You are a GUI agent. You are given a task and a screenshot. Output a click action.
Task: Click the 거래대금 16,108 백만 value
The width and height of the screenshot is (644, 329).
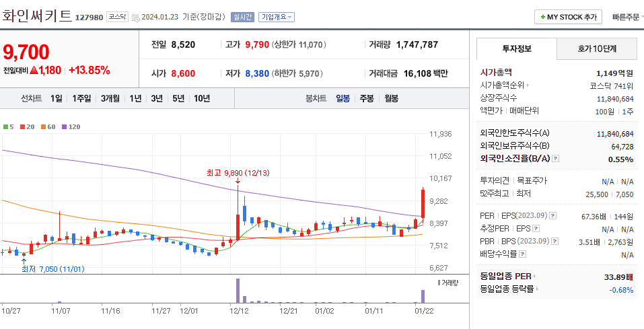point(426,74)
